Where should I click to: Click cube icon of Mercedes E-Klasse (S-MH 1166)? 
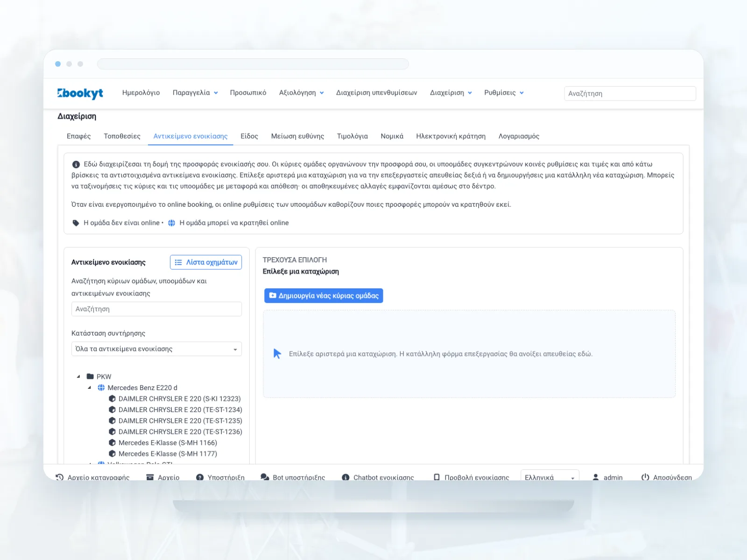pyautogui.click(x=112, y=442)
